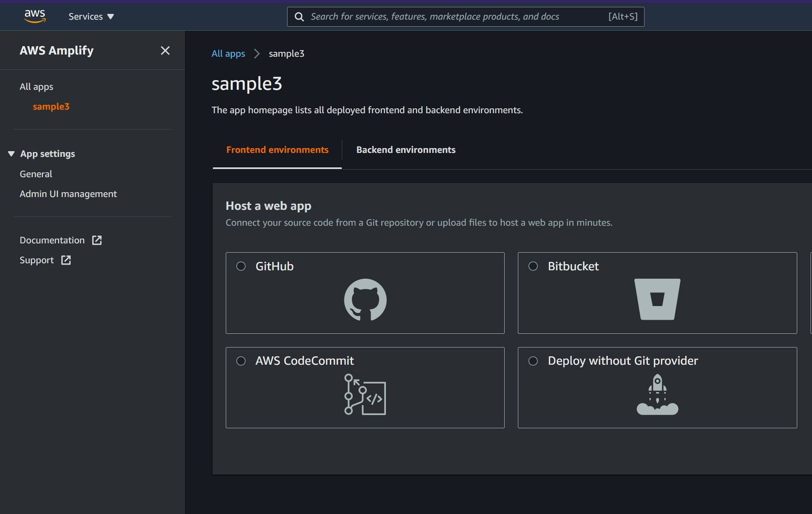Screen dimensions: 812x514
Task: Select the GitHub radio button
Action: (x=241, y=266)
